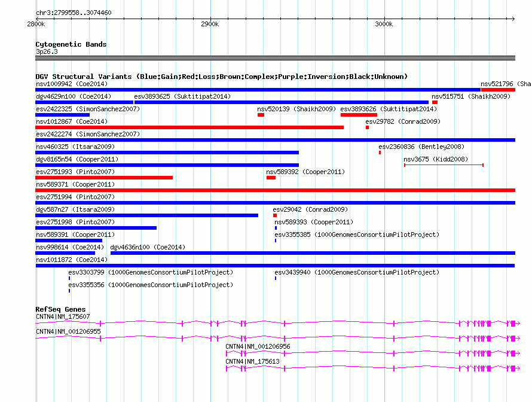Screen dimensions: 532x402
Task: Select the esv2360836 (Bentley2008) label
Action: (x=421, y=147)
